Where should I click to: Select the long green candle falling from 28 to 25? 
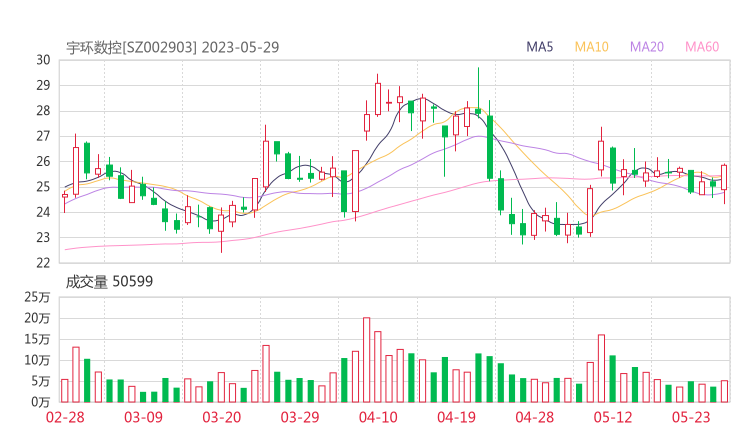tap(490, 147)
